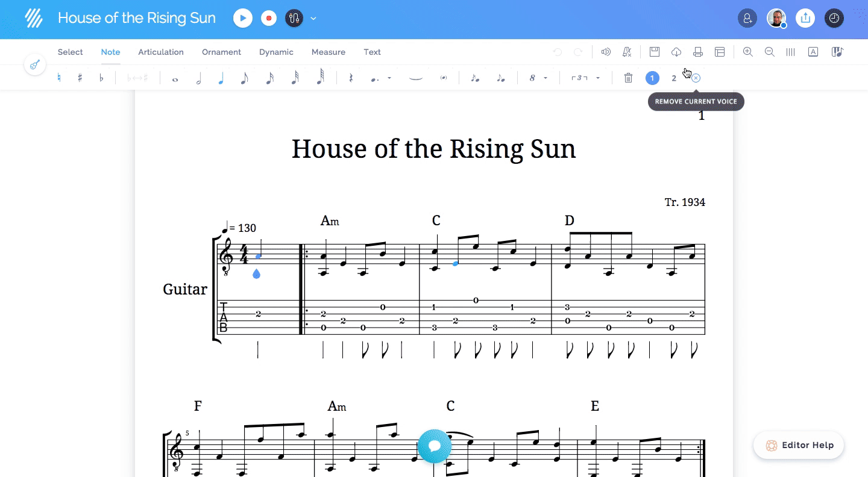Image resolution: width=868 pixels, height=477 pixels.
Task: Remove the current voice
Action: 696,78
